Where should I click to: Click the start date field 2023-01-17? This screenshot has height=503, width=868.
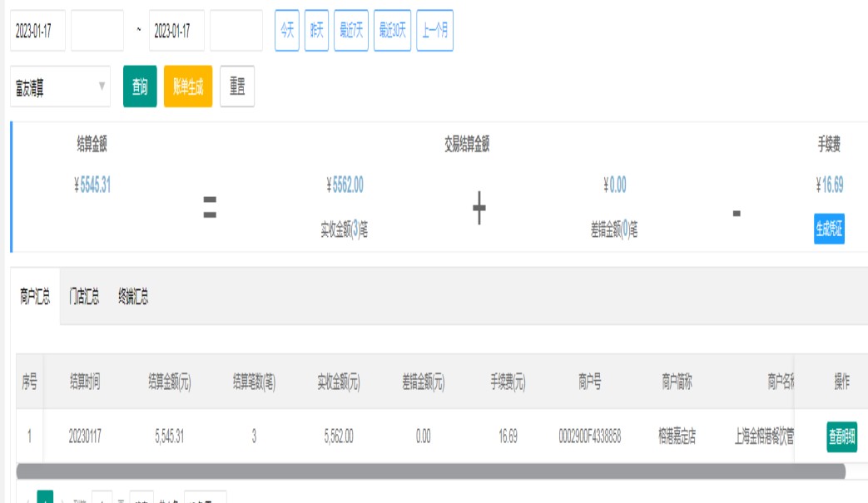(37, 31)
